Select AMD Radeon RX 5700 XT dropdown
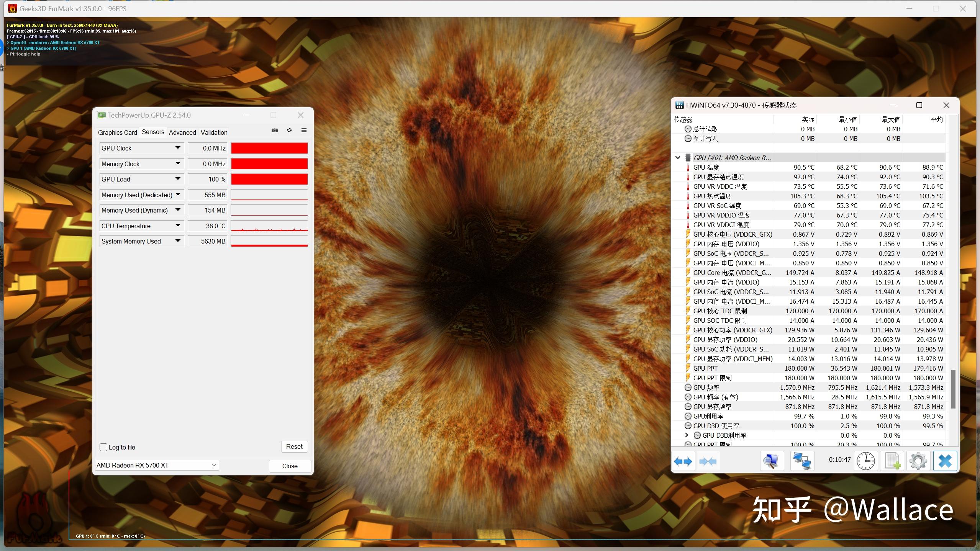Image resolution: width=980 pixels, height=551 pixels. click(x=157, y=465)
